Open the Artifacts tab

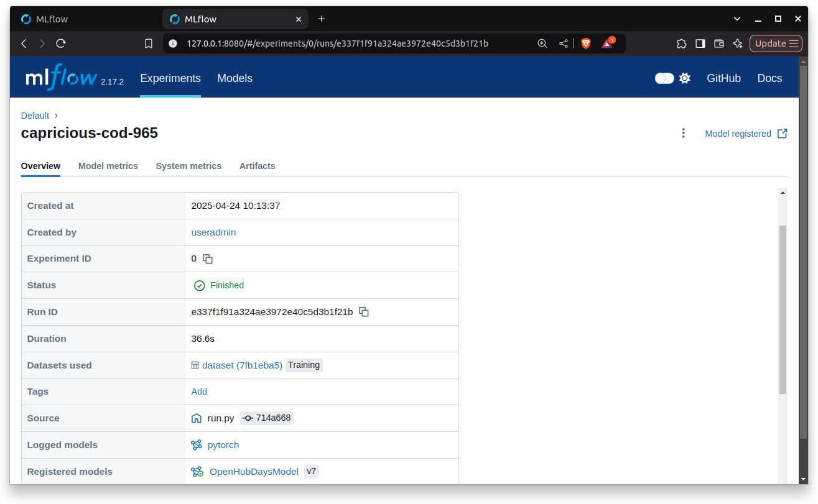(258, 166)
